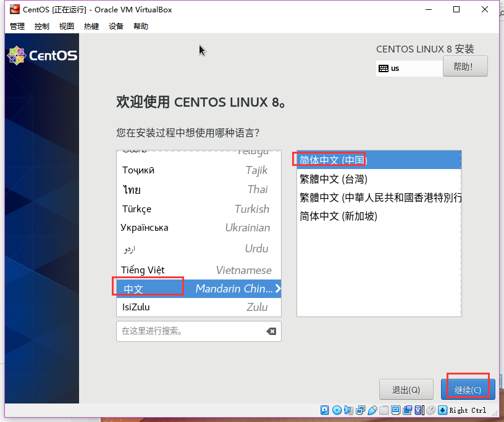Open the USB devices status icon

372,410
